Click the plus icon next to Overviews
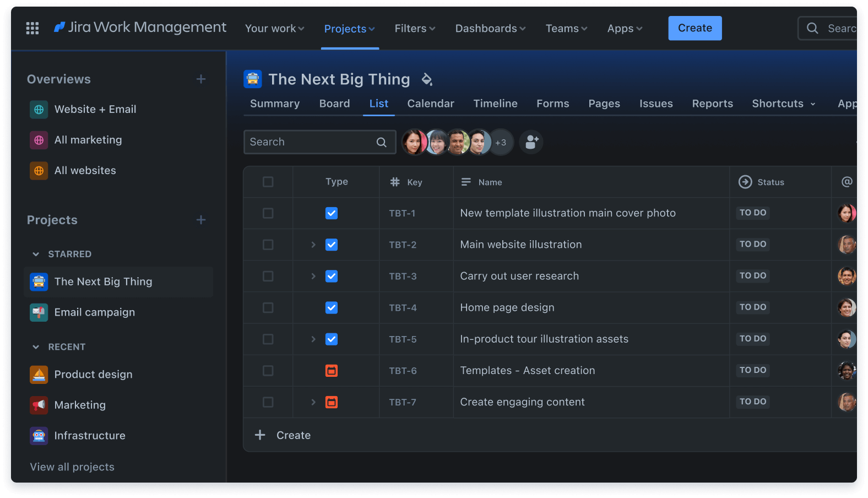This screenshot has height=498, width=868. coord(201,79)
